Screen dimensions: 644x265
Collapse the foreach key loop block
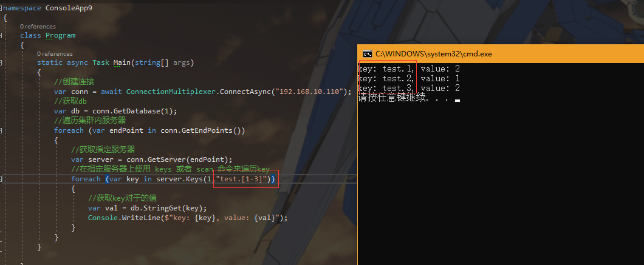point(1,179)
